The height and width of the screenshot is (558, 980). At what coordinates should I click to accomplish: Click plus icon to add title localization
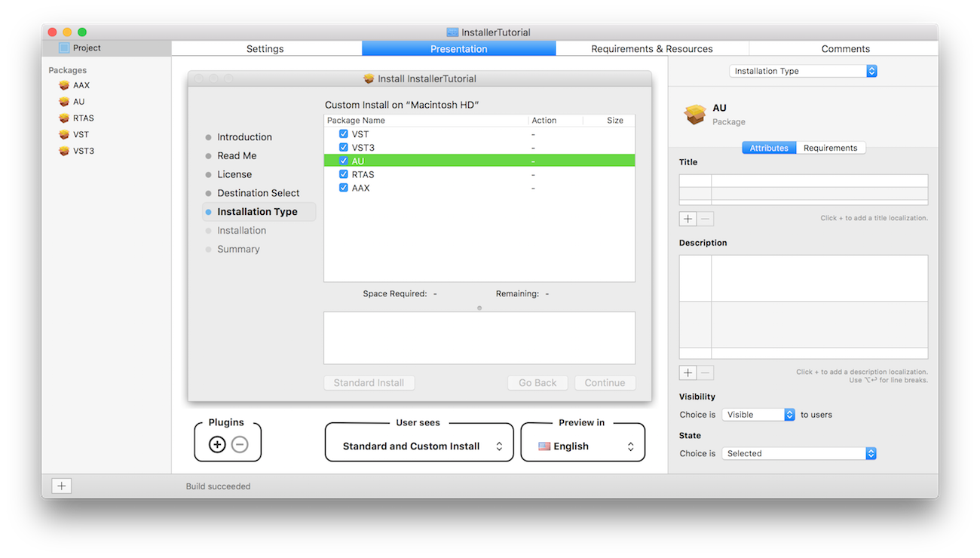[x=688, y=219]
